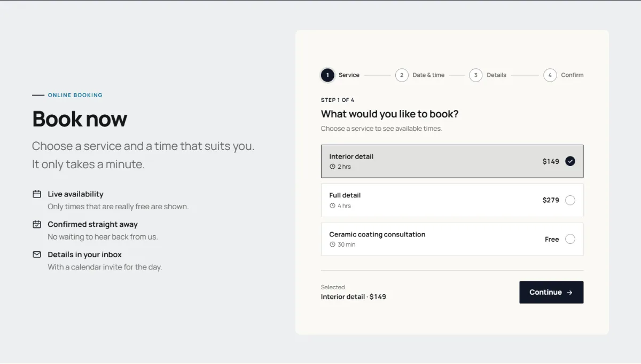
Task: Toggle the checked radio for Interior detail
Action: 570,161
